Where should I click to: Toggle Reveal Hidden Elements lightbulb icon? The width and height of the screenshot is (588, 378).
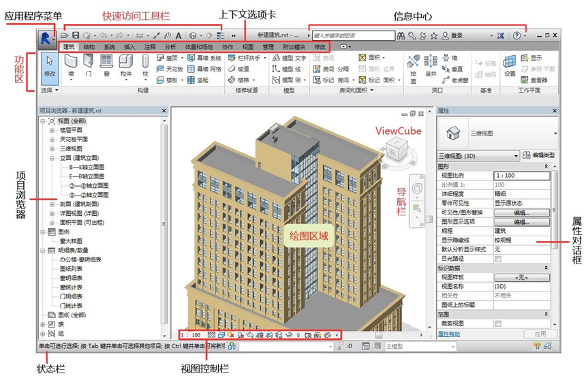[298, 335]
